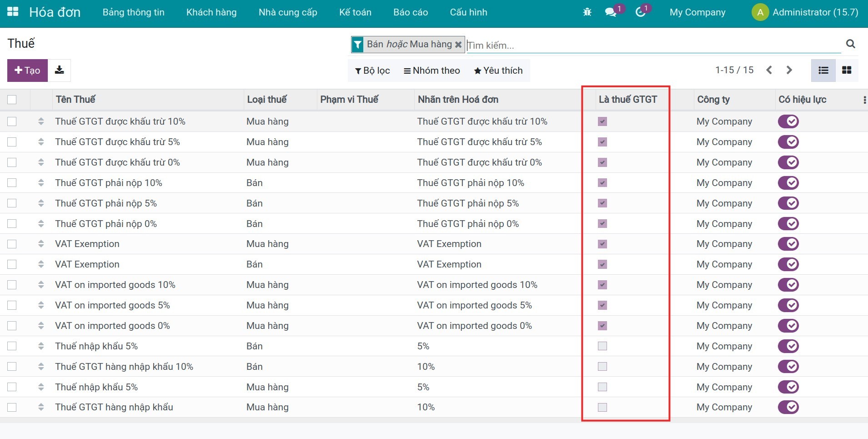The width and height of the screenshot is (868, 439).
Task: Focus the Tìm kiếm search field
Action: click(x=652, y=45)
